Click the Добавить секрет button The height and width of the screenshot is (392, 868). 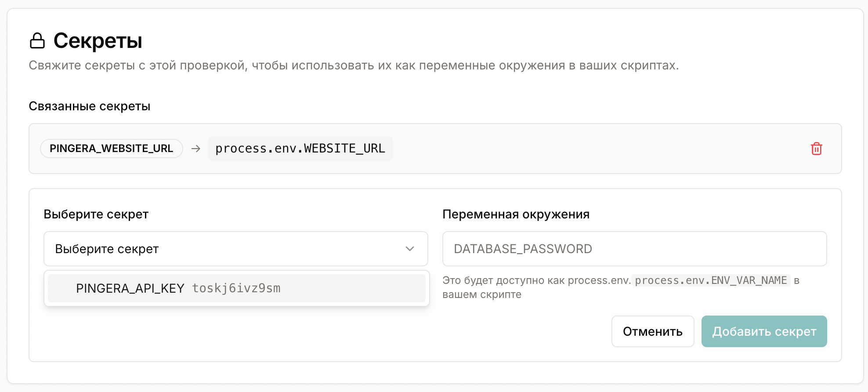pyautogui.click(x=764, y=331)
